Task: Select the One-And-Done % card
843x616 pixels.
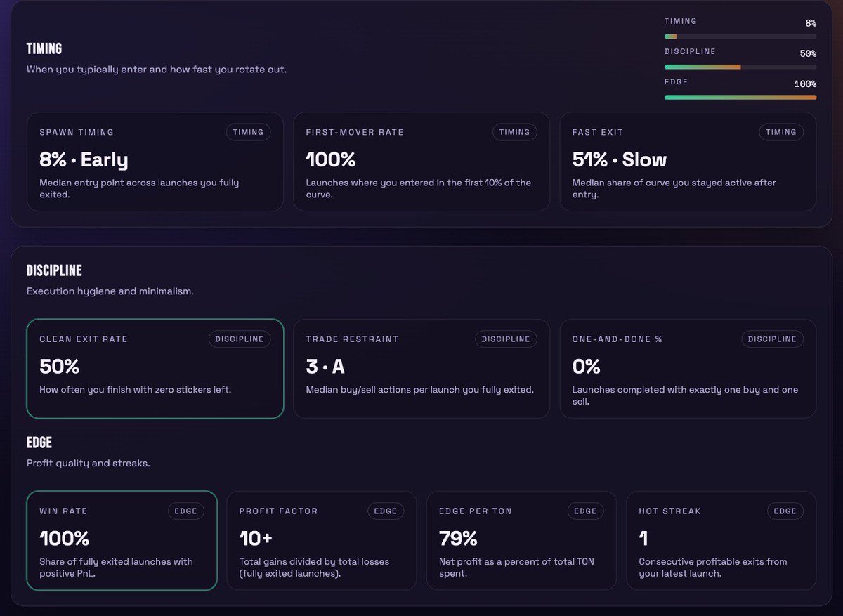Action: coord(688,369)
